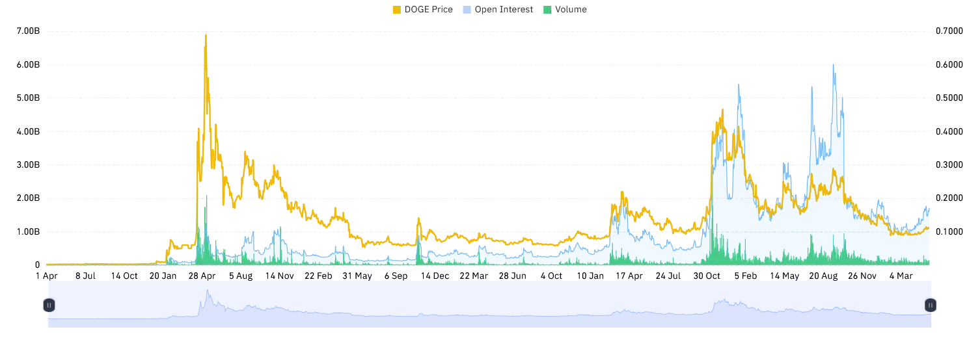The width and height of the screenshot is (980, 351).
Task: Click the 1 Apr date label
Action: click(x=47, y=276)
